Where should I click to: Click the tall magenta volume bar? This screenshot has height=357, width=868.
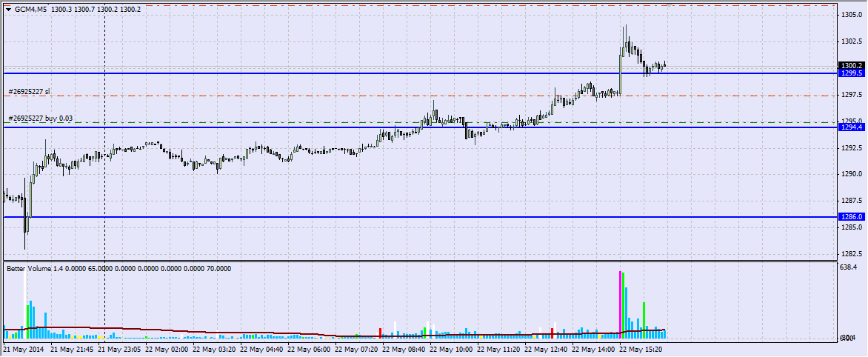(621, 304)
